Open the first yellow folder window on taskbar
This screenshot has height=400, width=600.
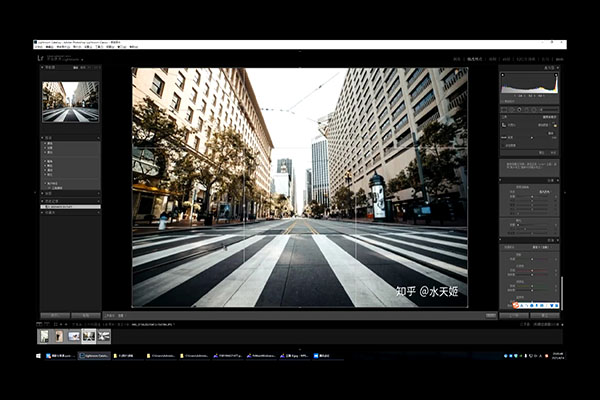pyautogui.click(x=128, y=356)
